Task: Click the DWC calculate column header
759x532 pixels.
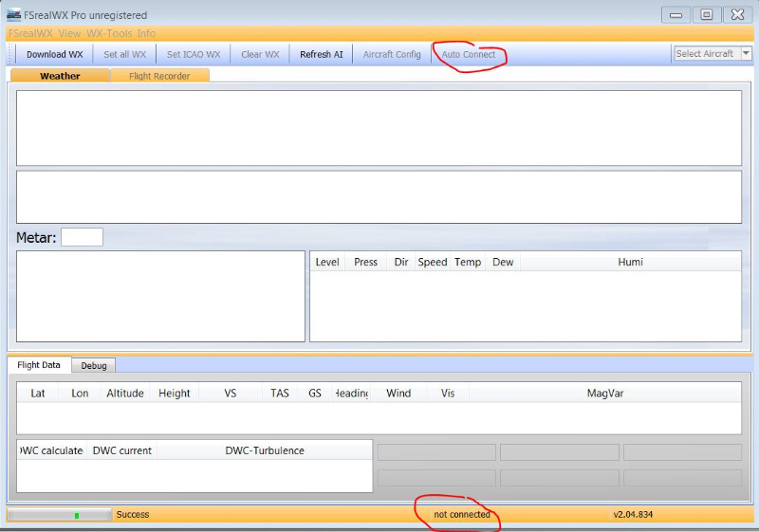Action: (x=52, y=450)
